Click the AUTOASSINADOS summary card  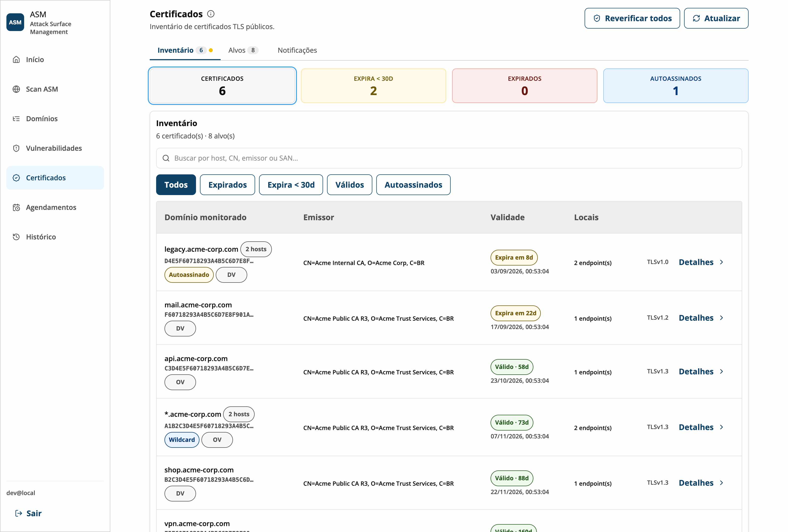[676, 86]
